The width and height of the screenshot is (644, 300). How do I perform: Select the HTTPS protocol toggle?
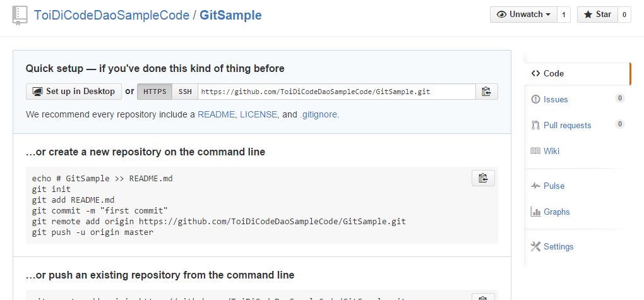155,92
